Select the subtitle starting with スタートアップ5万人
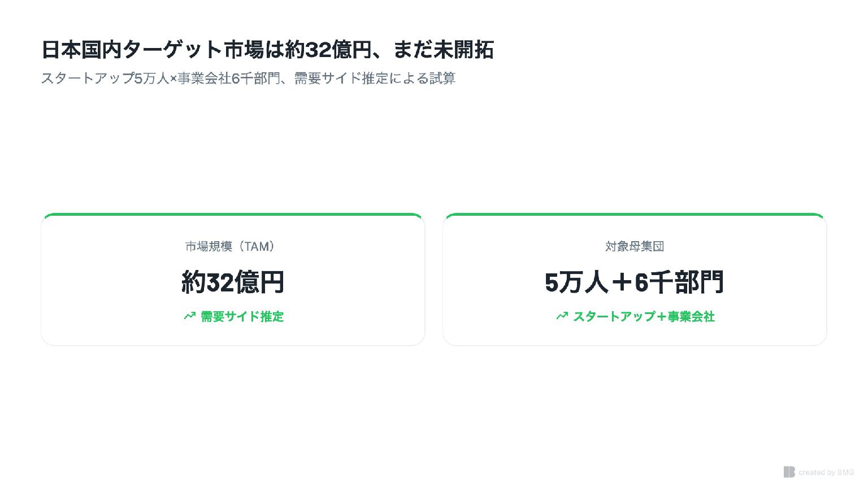 pos(248,79)
